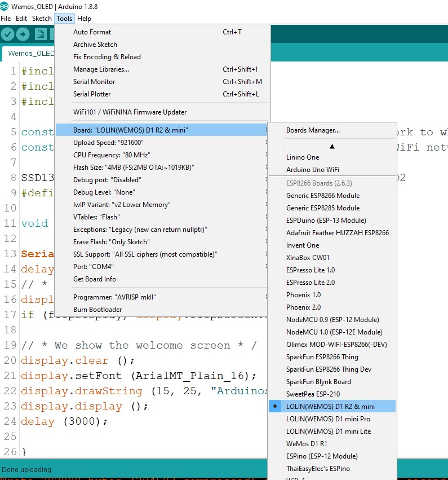Expand the lwIP Variant submenu
Screen dimensions: 448x480
pos(162,205)
